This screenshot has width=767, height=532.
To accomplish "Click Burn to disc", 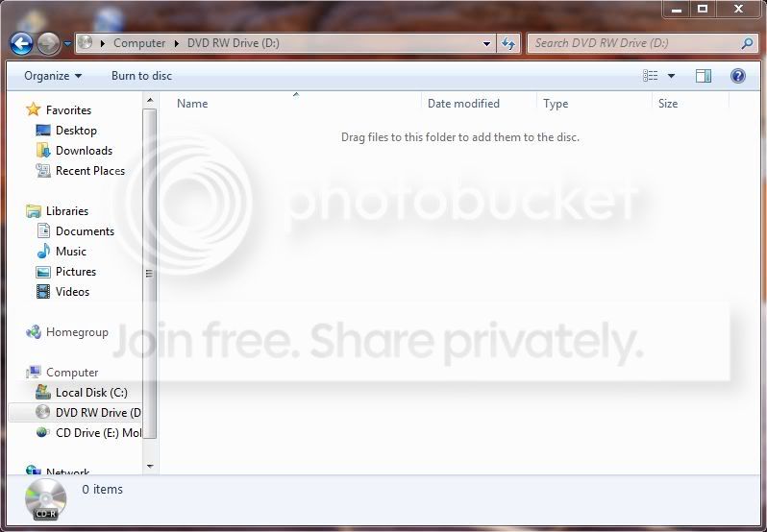I will [x=141, y=76].
